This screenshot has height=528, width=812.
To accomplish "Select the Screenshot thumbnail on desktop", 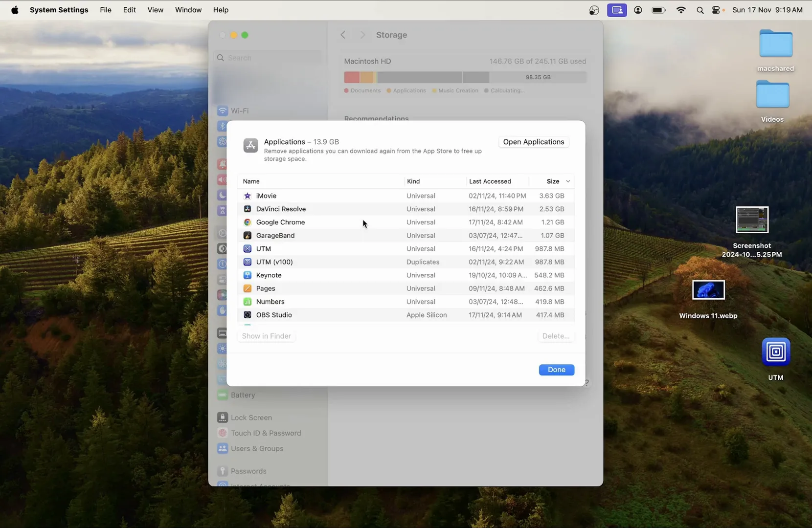I will (x=752, y=220).
